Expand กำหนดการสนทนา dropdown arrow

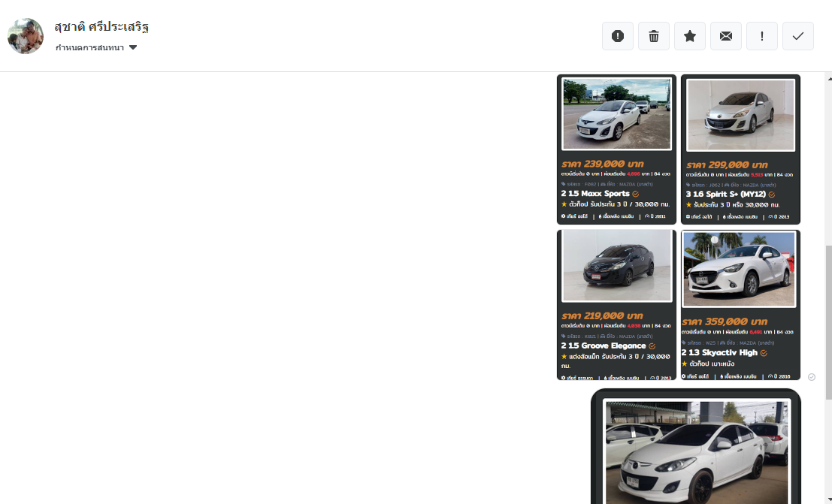point(133,47)
